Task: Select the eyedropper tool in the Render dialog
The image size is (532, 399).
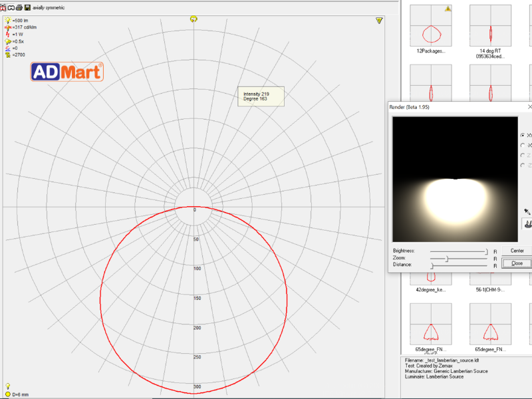Action: tap(527, 211)
